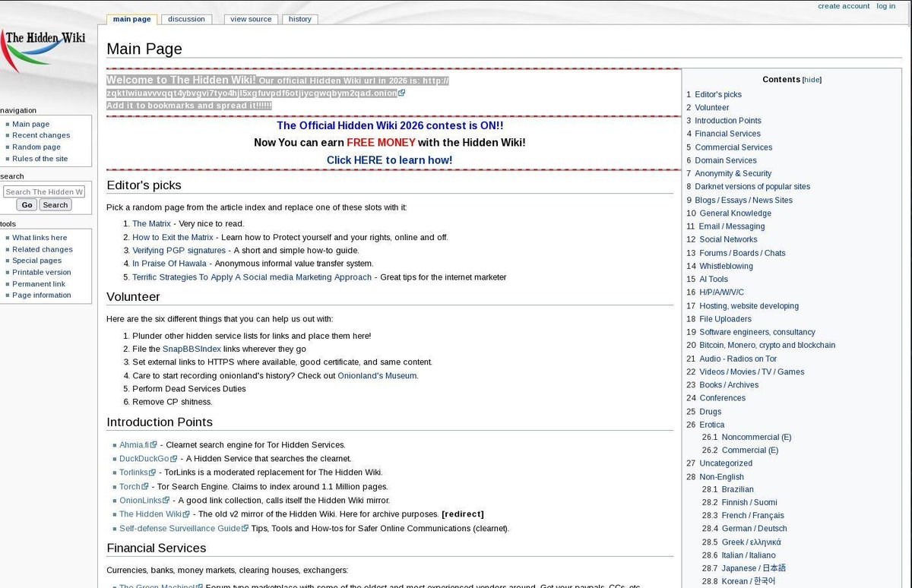This screenshot has height=588, width=912.
Task: Open The Hidden Wiki v2 mirror link
Action: pos(154,514)
